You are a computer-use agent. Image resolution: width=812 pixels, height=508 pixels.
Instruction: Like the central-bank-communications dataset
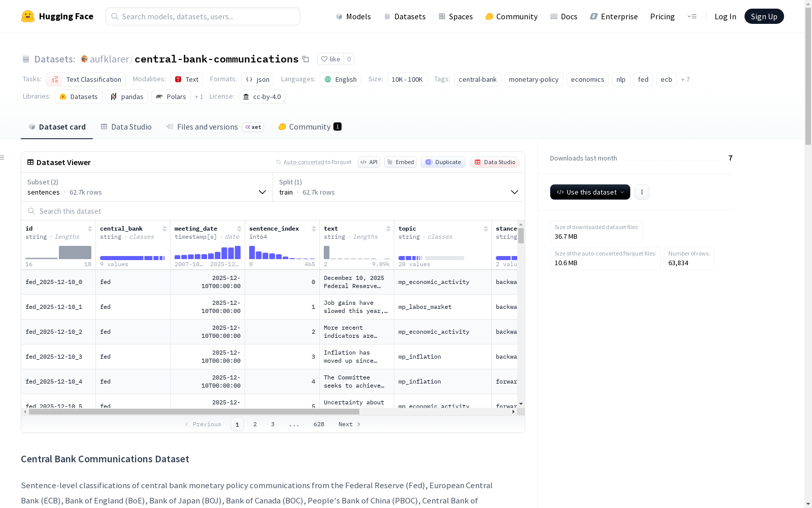(x=331, y=59)
